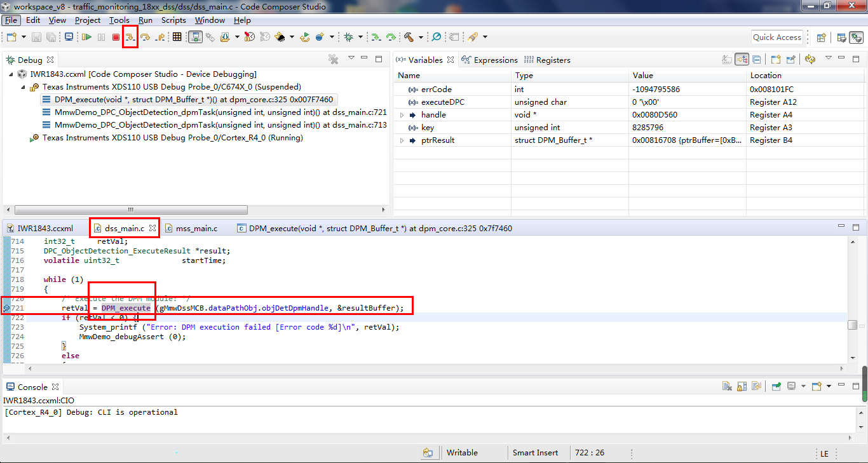Close the dss_main.c editor tab

(x=153, y=227)
